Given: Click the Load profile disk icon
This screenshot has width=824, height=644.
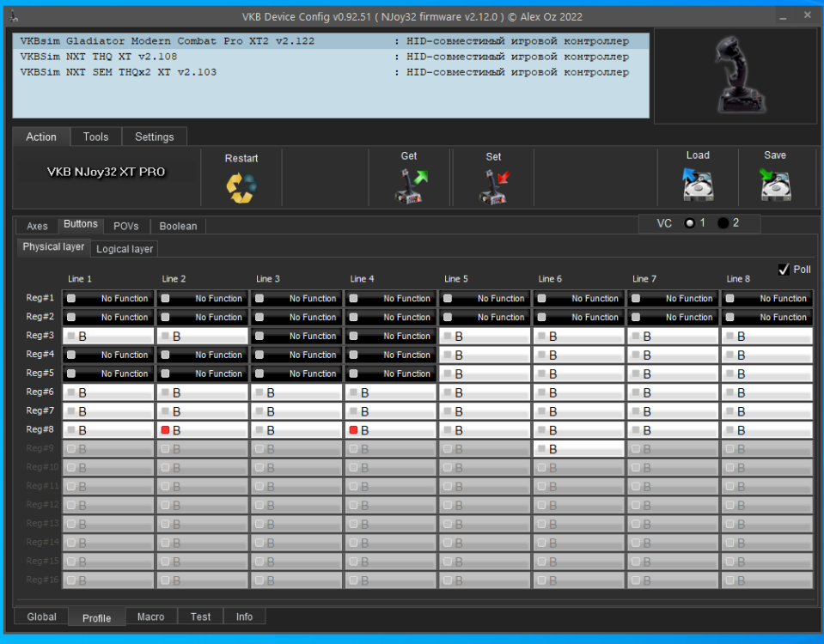Looking at the screenshot, I should point(698,185).
